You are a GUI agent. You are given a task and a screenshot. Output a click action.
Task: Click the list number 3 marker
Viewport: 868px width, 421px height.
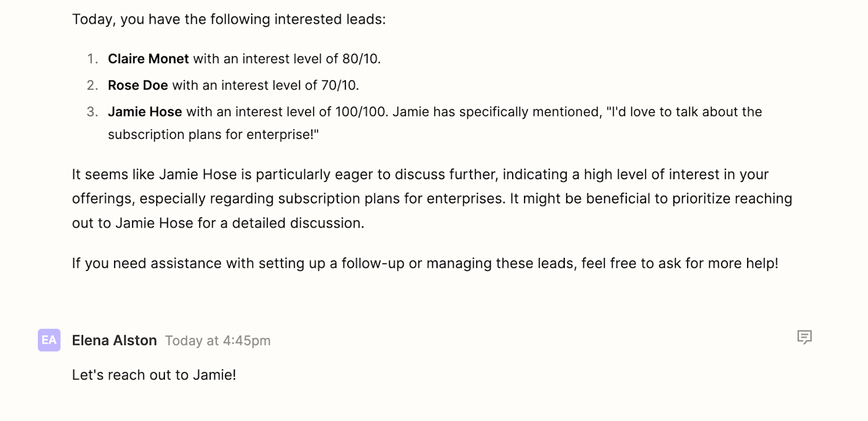click(x=92, y=112)
